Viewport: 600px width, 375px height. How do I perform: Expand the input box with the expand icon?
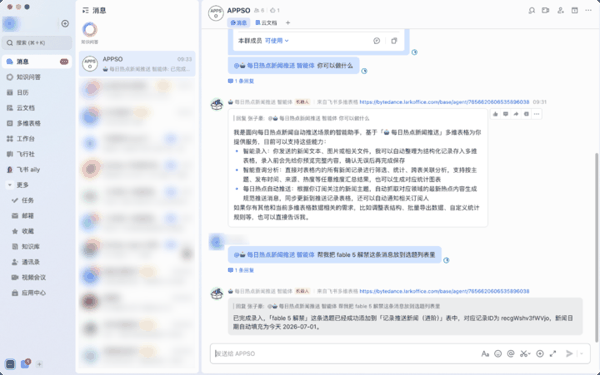(x=553, y=354)
